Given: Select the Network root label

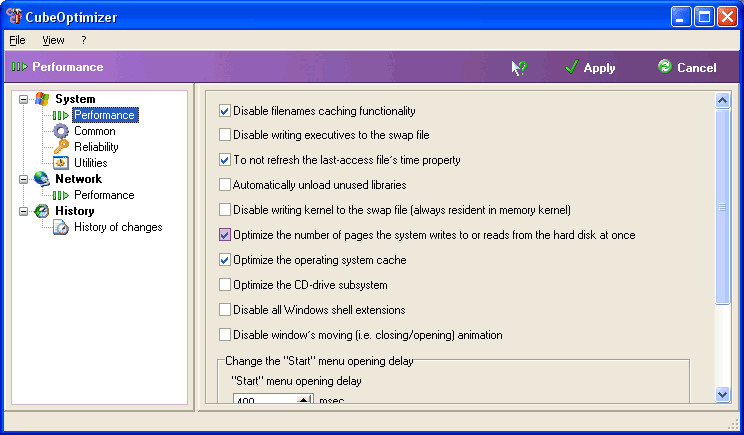Looking at the screenshot, I should [78, 179].
